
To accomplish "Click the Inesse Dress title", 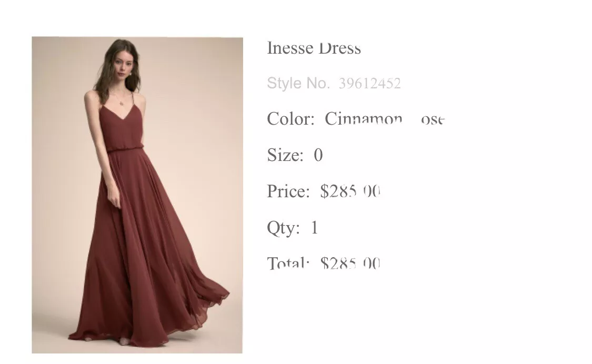I will click(x=314, y=48).
